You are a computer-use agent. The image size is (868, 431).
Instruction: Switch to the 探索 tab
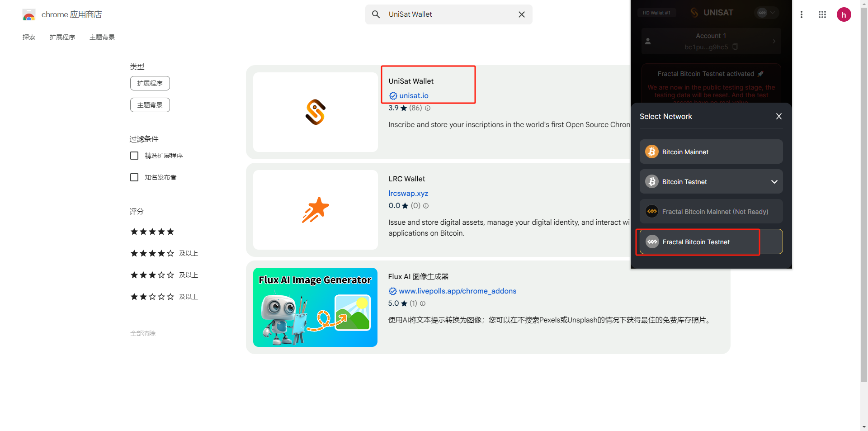click(x=29, y=37)
